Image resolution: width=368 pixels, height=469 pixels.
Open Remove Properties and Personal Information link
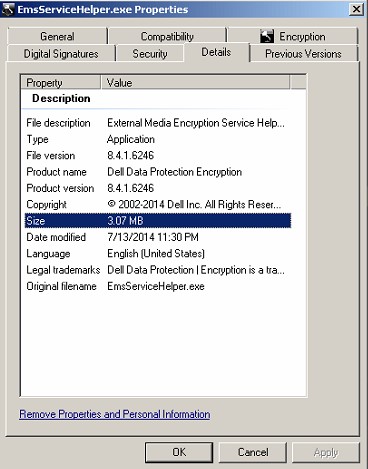click(x=115, y=414)
